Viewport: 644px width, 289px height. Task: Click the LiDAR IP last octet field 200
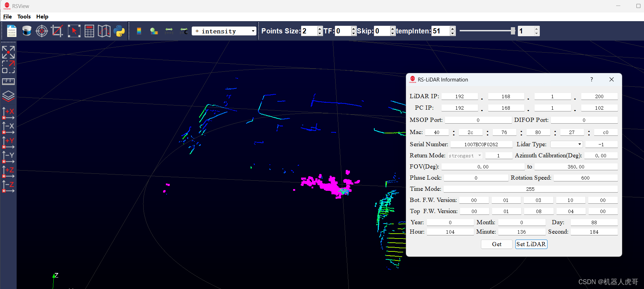(599, 96)
